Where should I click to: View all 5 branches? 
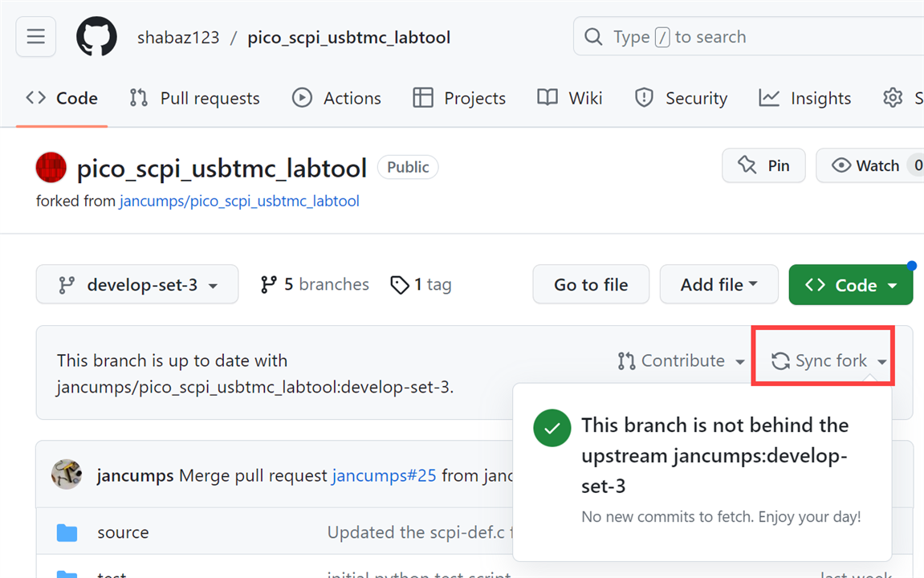tap(315, 284)
